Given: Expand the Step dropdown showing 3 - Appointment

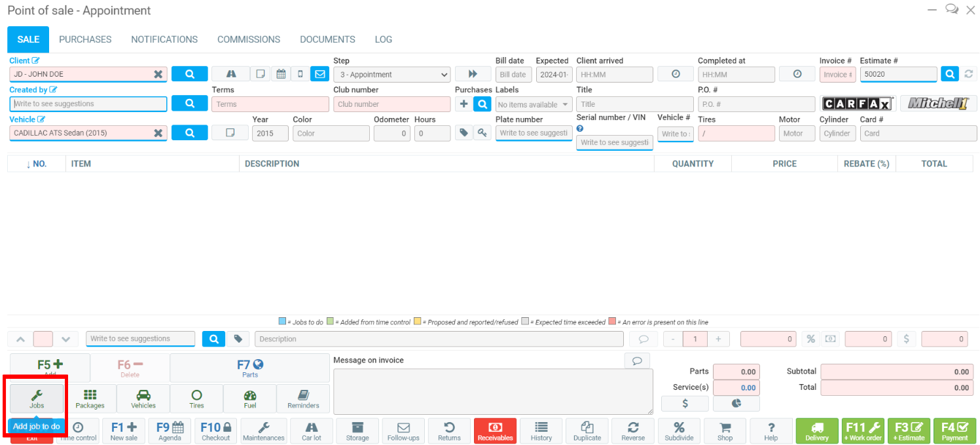Looking at the screenshot, I should coord(391,75).
